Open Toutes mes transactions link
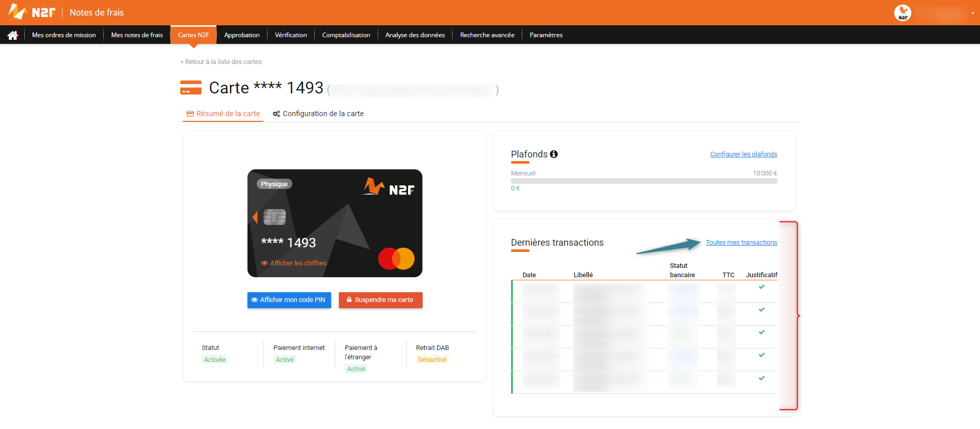This screenshot has height=429, width=980. coord(741,243)
